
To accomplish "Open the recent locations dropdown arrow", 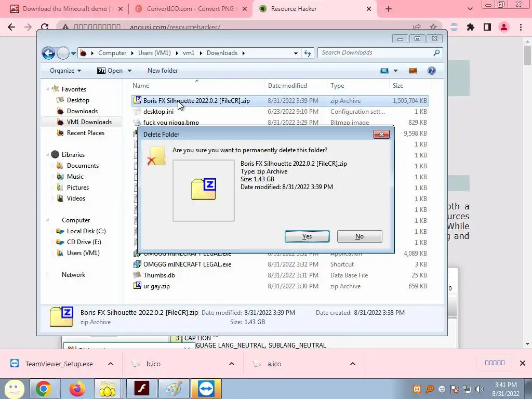I will coord(73,54).
